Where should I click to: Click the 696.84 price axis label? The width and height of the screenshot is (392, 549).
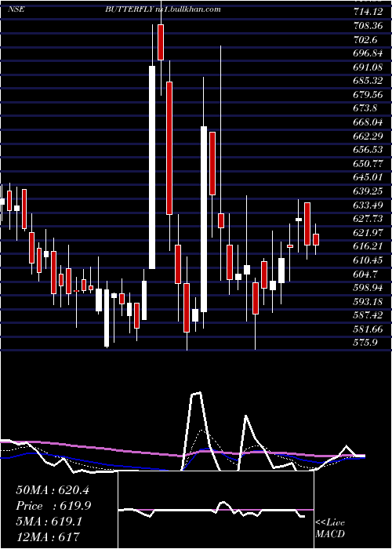point(367,53)
